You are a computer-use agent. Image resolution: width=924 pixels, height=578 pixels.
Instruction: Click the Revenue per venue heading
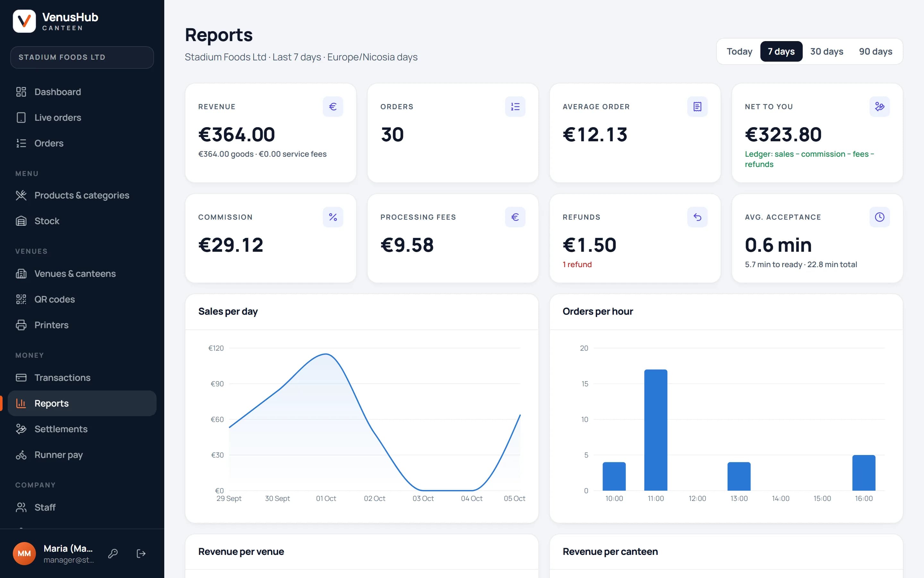click(241, 552)
